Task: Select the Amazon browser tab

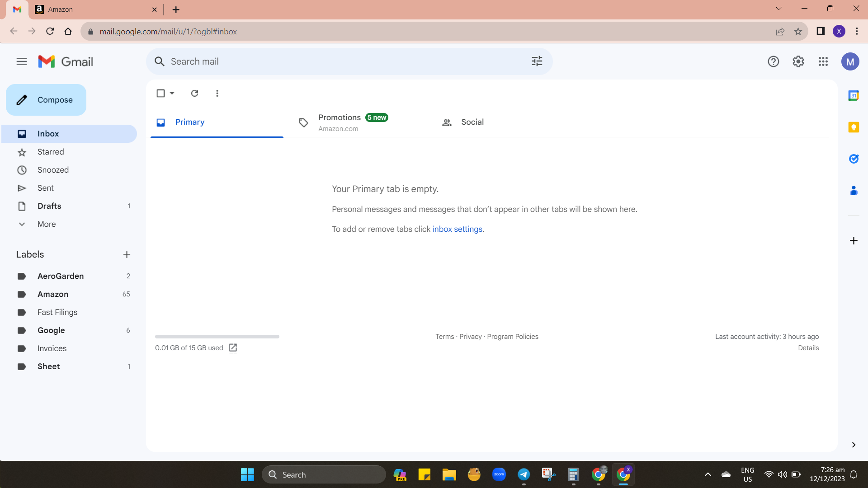Action: tap(96, 9)
